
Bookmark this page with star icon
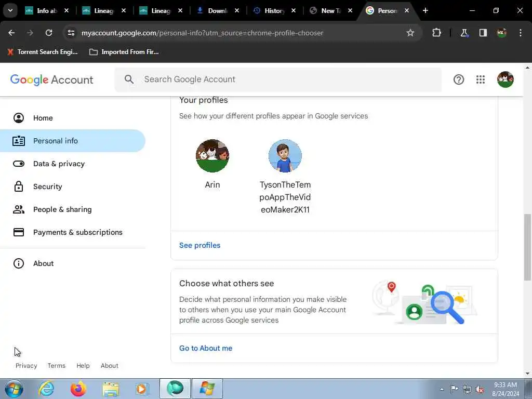pos(410,33)
